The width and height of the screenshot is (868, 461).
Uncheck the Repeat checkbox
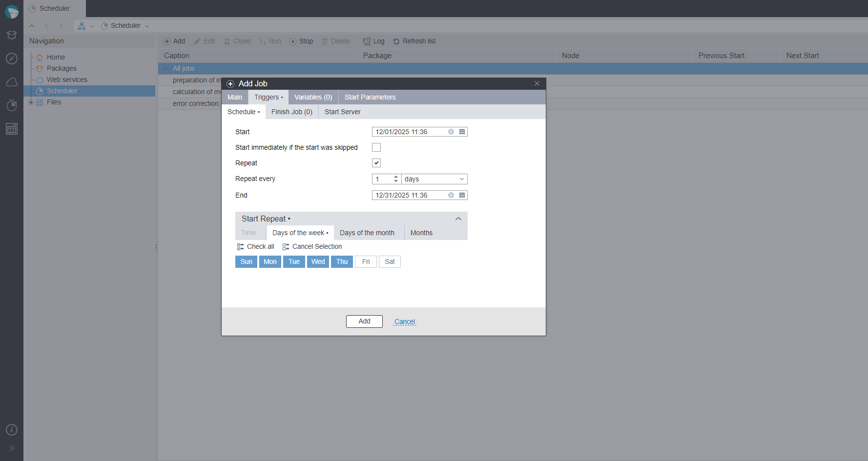pyautogui.click(x=376, y=163)
